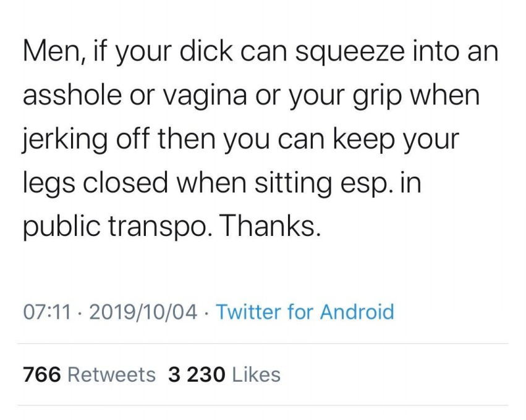The height and width of the screenshot is (420, 526).
Task: Open the 3 230 Likes list
Action: pyautogui.click(x=224, y=375)
